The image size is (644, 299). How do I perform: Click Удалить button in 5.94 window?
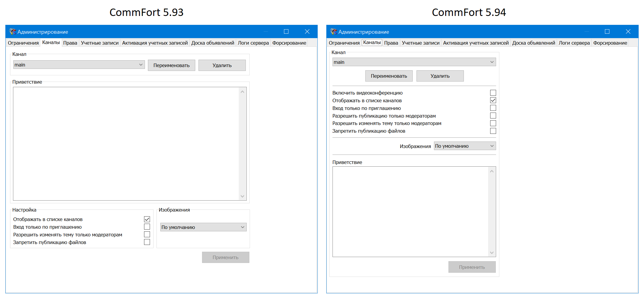tap(440, 76)
